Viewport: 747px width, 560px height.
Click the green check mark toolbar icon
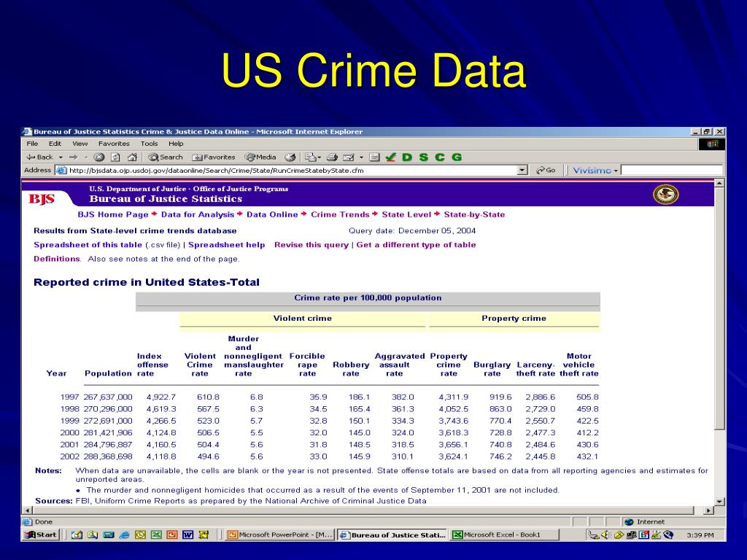tap(391, 157)
